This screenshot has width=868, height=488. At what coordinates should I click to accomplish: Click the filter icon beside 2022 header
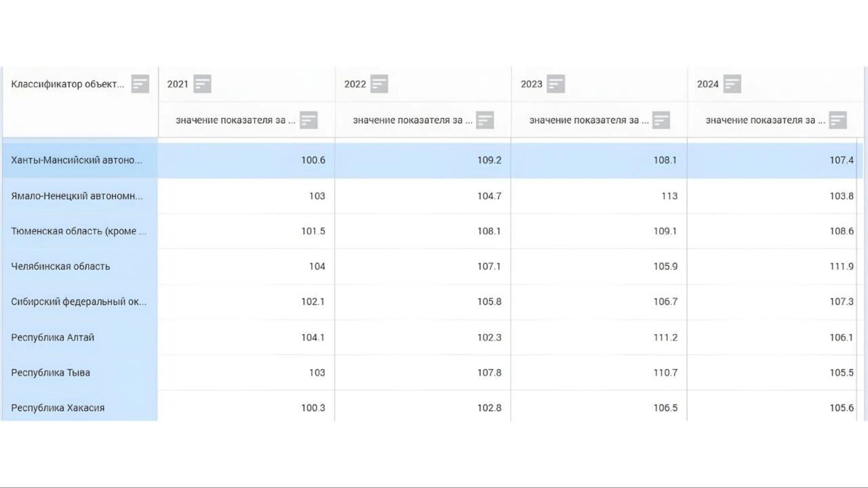tap(379, 84)
